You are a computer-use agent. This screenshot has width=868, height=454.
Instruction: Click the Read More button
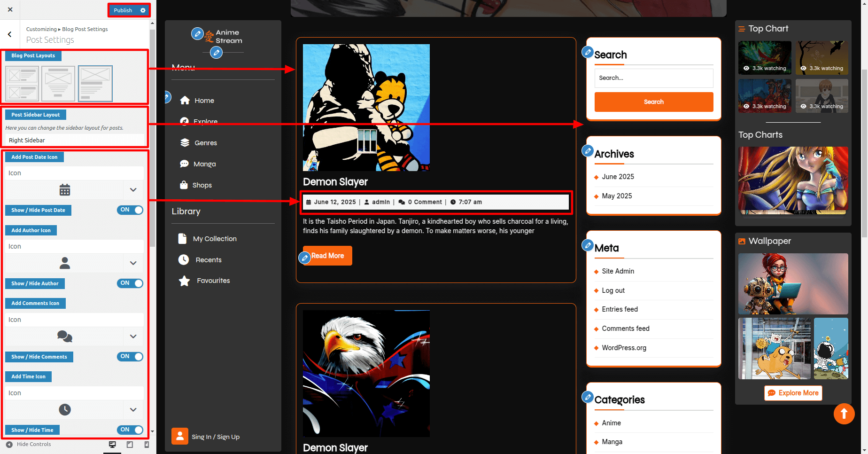coord(328,256)
